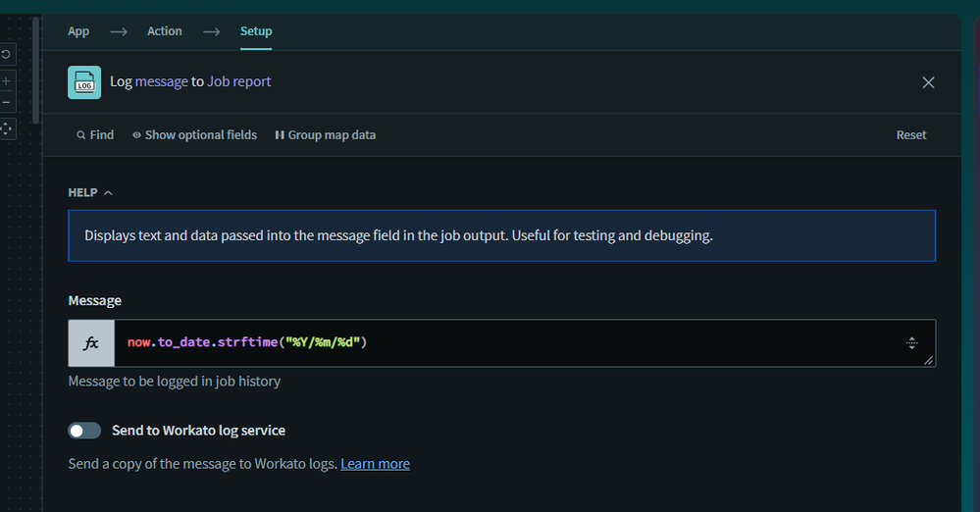Click the 'Job report' link in title
This screenshot has width=980, height=512.
point(238,81)
